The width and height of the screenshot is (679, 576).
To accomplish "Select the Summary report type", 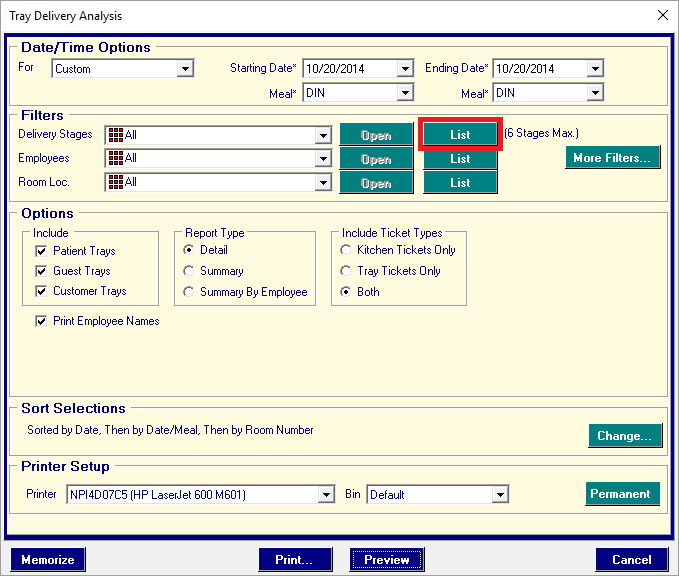I will [189, 271].
